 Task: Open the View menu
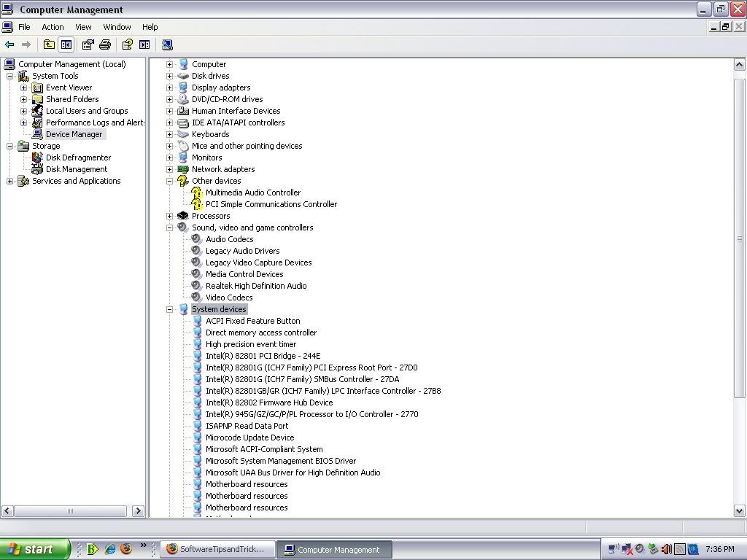[x=83, y=27]
